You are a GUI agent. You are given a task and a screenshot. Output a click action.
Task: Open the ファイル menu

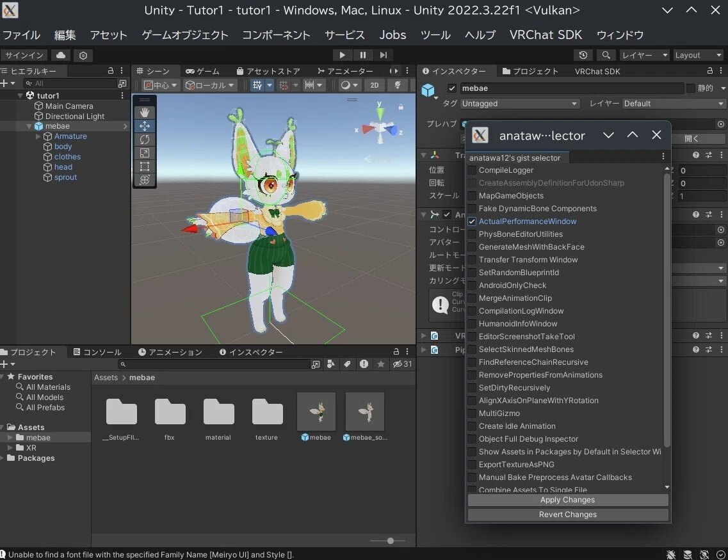(x=21, y=35)
